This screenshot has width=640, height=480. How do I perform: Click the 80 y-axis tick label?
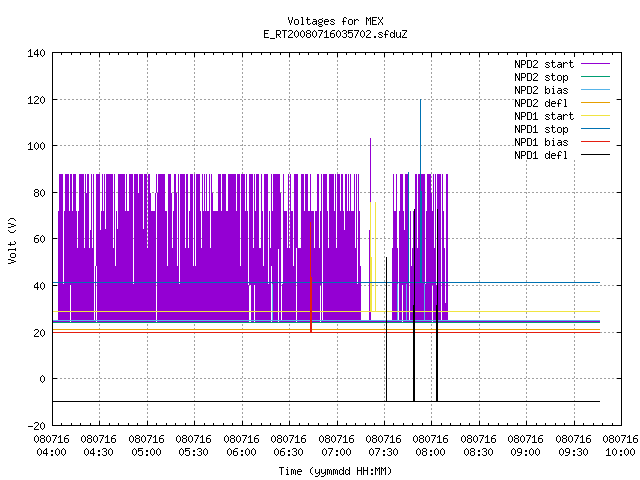click(x=39, y=193)
